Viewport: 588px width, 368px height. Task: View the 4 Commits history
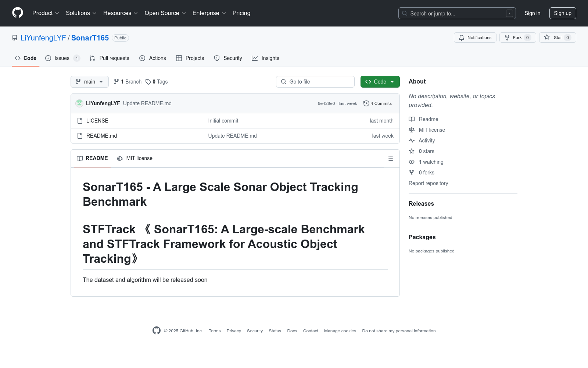(377, 103)
